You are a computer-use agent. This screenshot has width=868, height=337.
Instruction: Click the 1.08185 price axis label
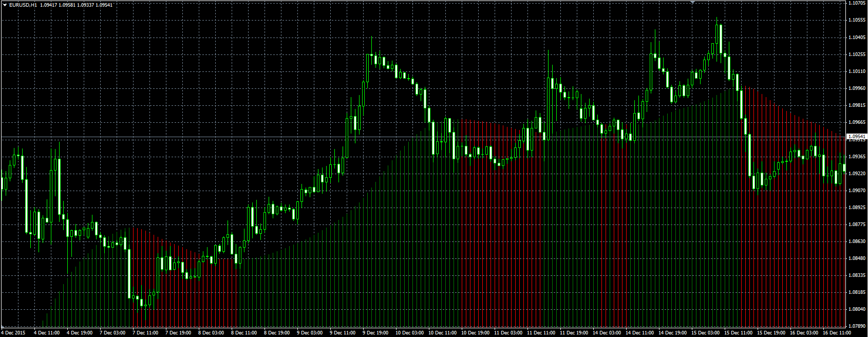(x=856, y=292)
